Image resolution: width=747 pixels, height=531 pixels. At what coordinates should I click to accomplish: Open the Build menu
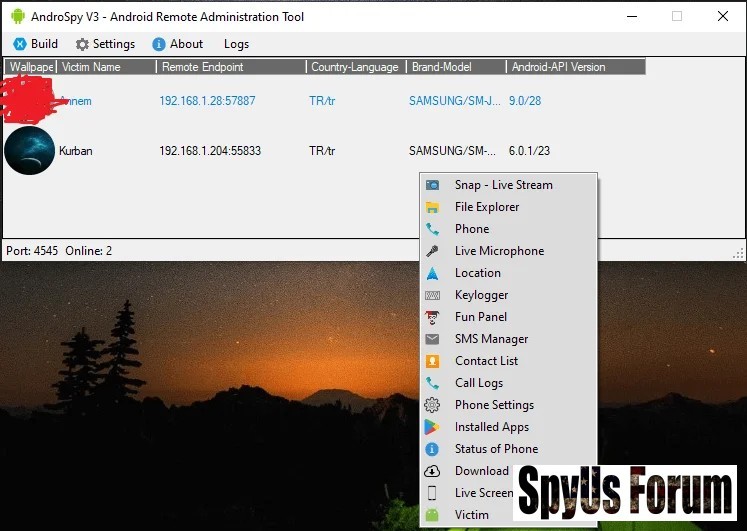pos(36,44)
